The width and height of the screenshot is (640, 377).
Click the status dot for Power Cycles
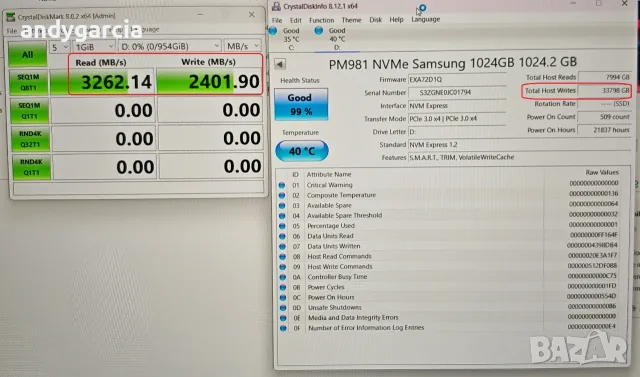pyautogui.click(x=282, y=287)
